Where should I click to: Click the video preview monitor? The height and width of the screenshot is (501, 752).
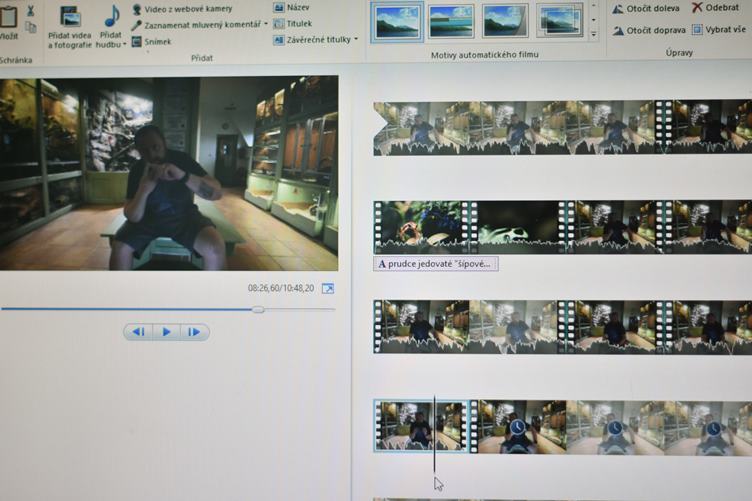169,174
